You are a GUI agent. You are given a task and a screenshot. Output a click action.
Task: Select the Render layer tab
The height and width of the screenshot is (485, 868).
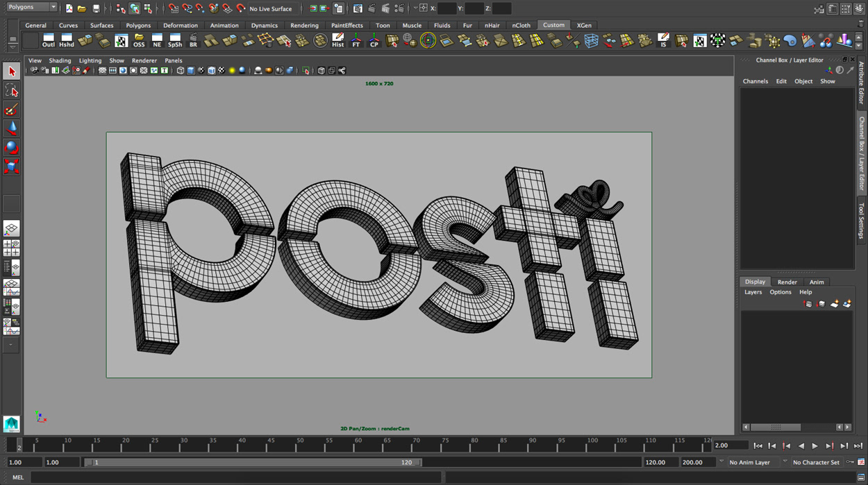pos(787,282)
